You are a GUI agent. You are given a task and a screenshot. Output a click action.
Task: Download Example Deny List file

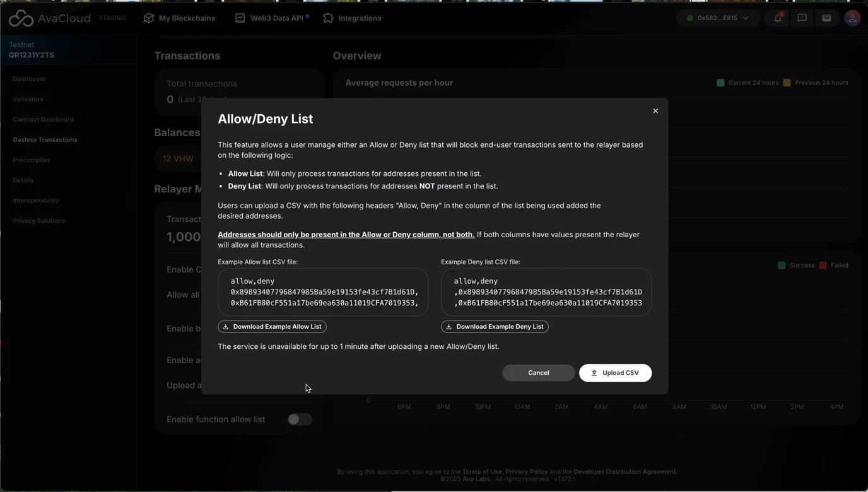(495, 327)
